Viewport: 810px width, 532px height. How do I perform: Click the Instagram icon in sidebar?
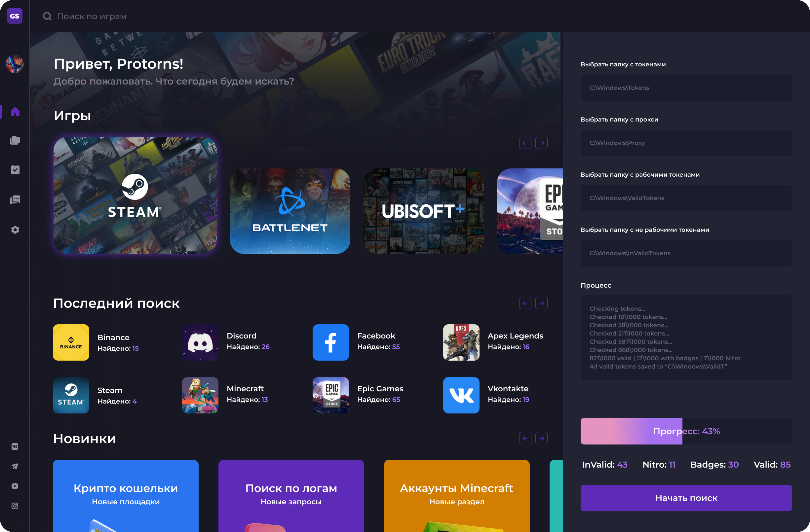(15, 506)
